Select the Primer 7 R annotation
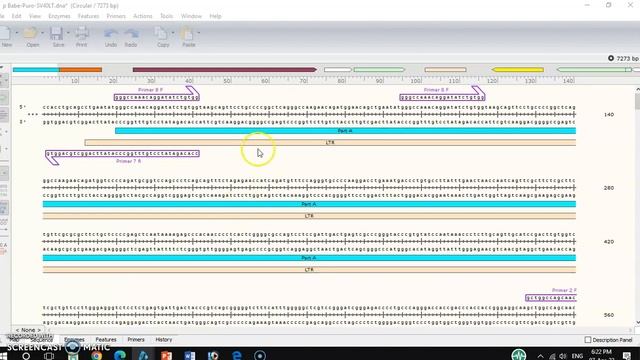The width and height of the screenshot is (640, 360). click(122, 153)
